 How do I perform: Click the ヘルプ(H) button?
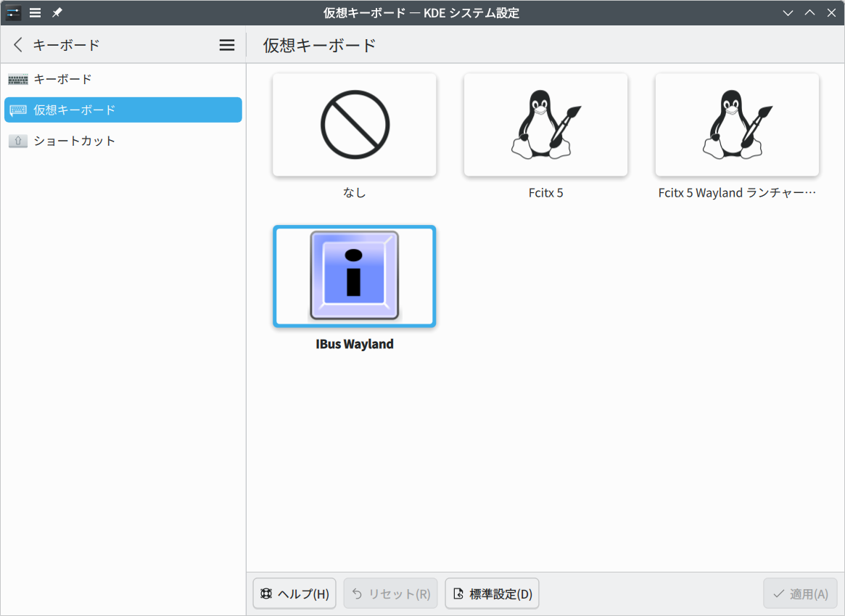coord(294,594)
